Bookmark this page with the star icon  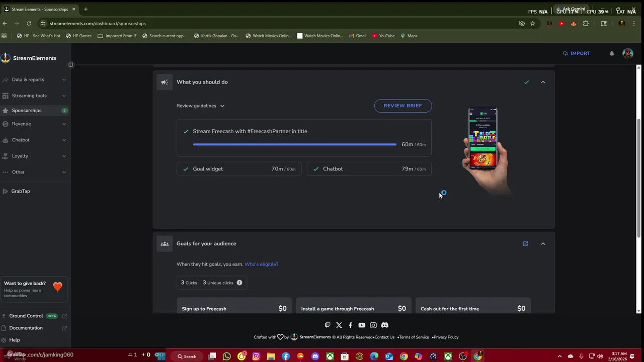[532, 23]
